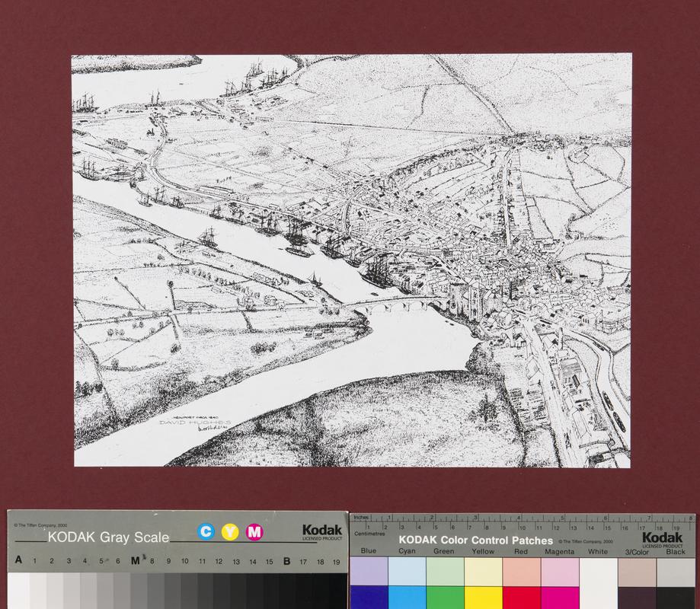
Task: Click the "B" marker on the gray scale
Action: [x=286, y=561]
